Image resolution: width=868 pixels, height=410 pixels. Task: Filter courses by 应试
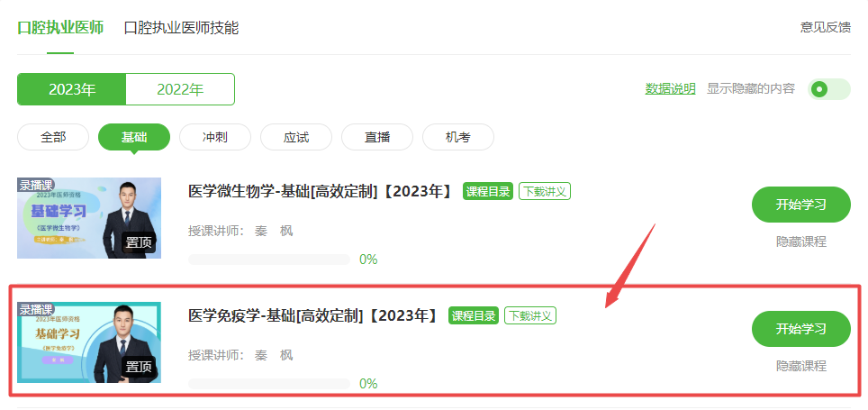[x=296, y=137]
